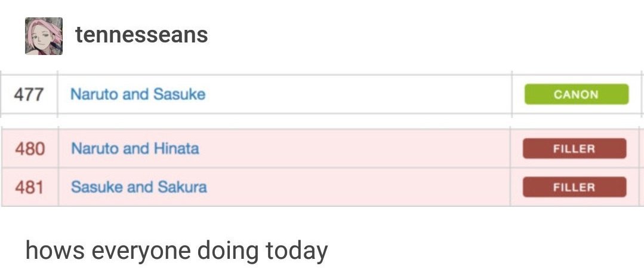This screenshot has width=644, height=272.
Task: Click the FILLER badge for episode 480
Action: click(574, 148)
